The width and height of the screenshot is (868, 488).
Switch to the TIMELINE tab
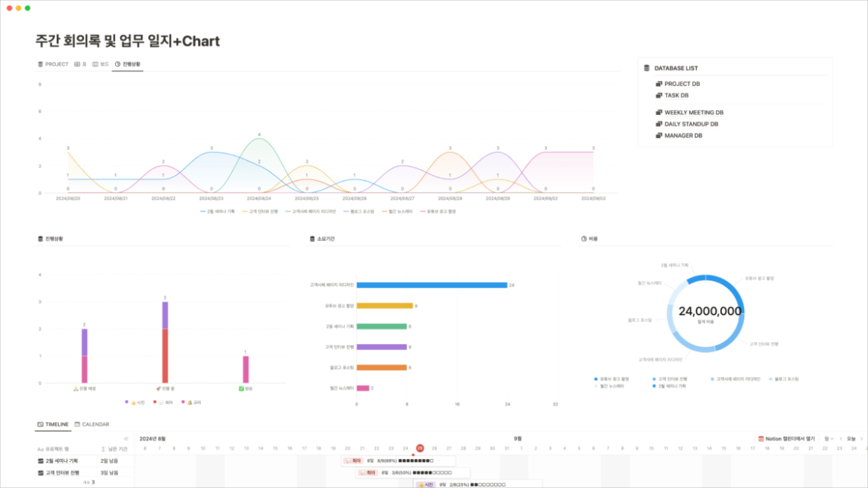(x=57, y=423)
